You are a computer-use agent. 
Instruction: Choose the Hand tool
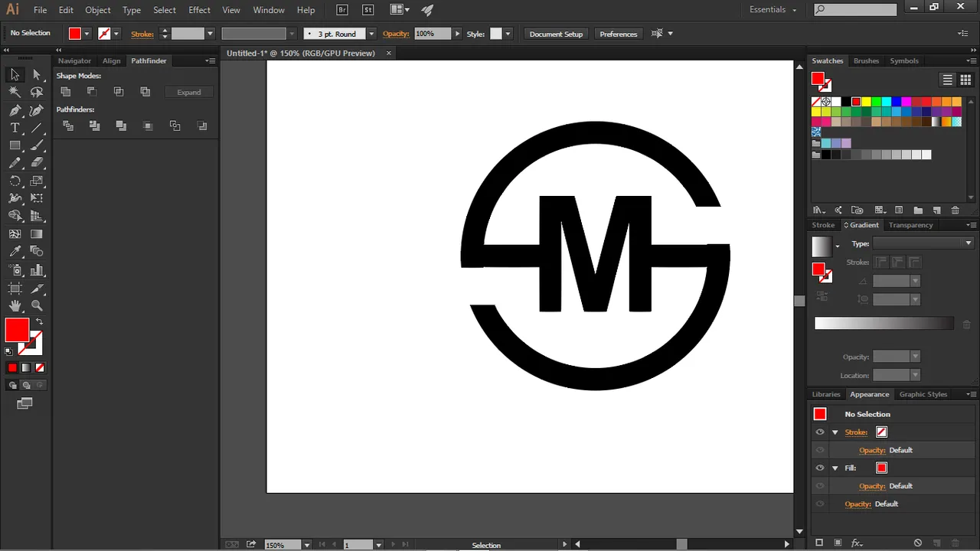click(x=15, y=305)
